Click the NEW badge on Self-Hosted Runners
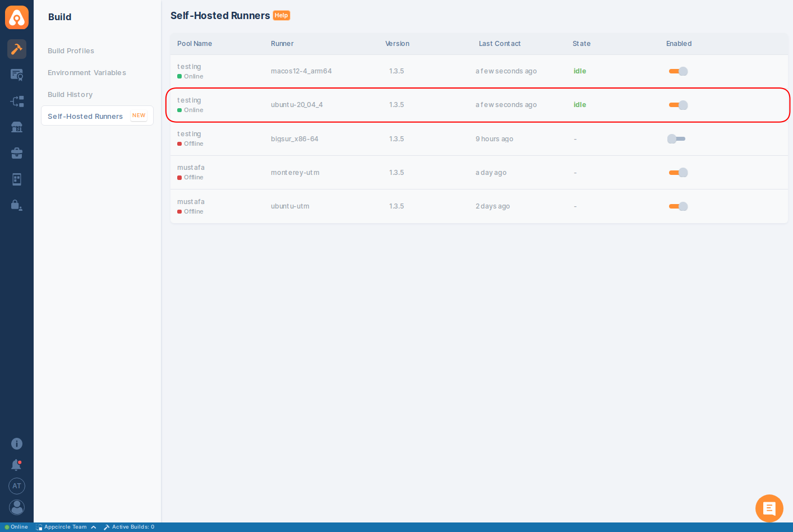Viewport: 793px width, 532px height. (139, 115)
